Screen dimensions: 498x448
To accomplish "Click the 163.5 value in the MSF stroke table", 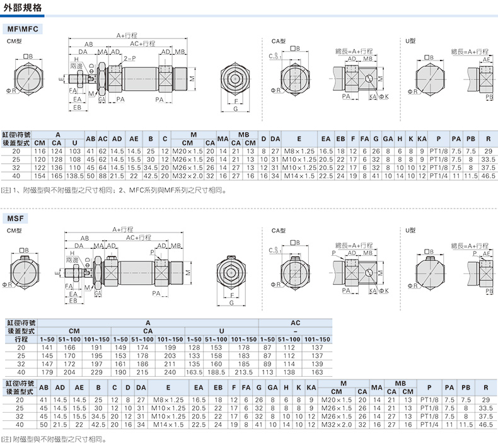I will [x=196, y=372].
